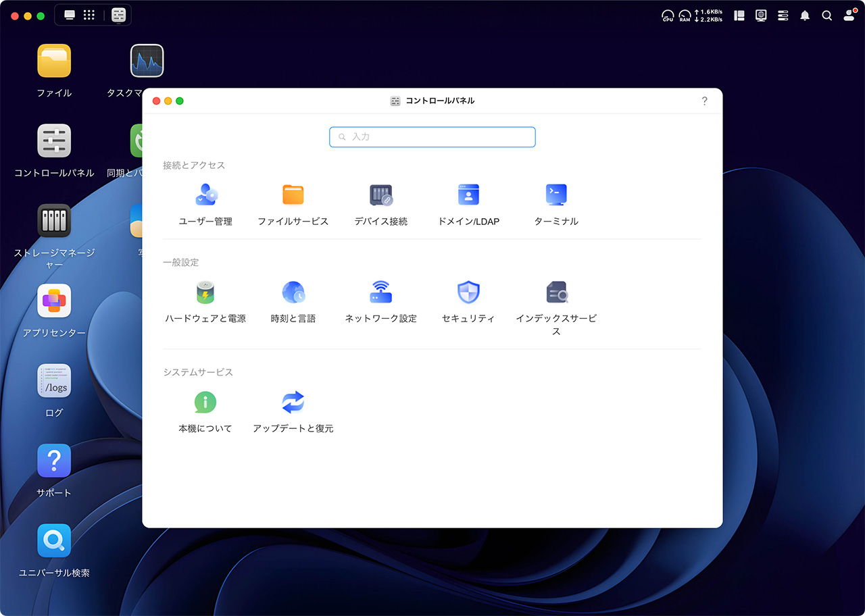The width and height of the screenshot is (865, 616).
Task: Open ユニバーサル検索 from the desktop
Action: [54, 540]
